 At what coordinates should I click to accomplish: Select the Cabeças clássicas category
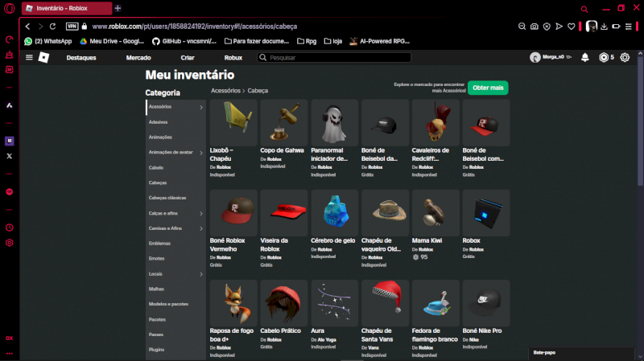click(175, 198)
